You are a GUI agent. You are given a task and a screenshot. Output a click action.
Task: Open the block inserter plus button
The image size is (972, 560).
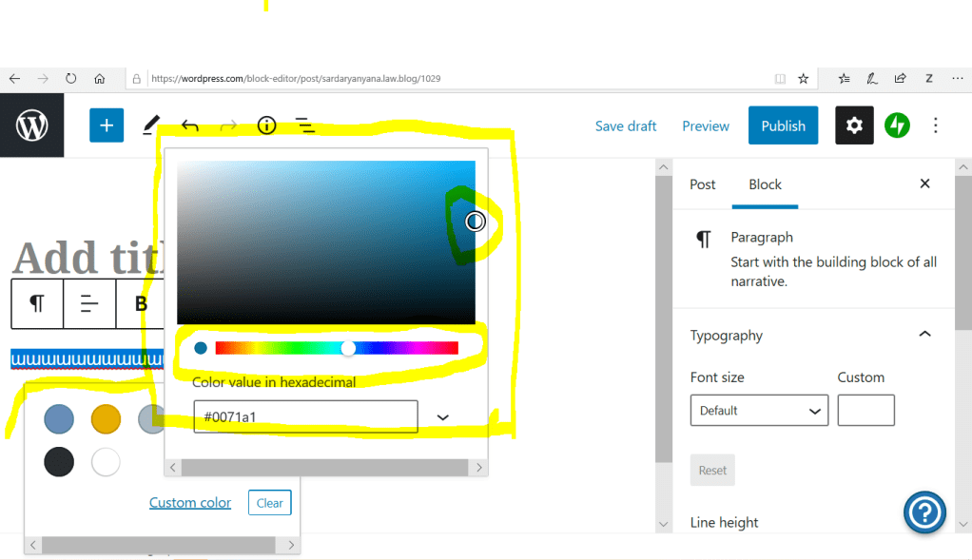click(x=107, y=126)
